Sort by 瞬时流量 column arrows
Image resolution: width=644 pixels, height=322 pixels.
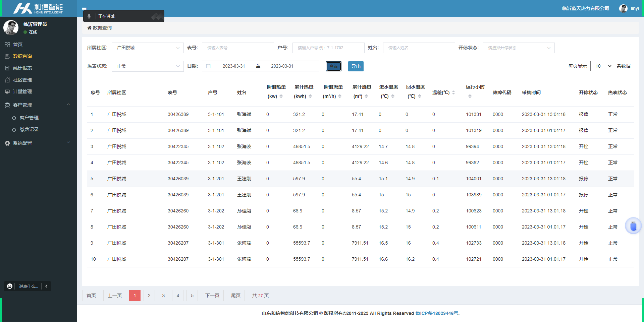[x=340, y=96]
